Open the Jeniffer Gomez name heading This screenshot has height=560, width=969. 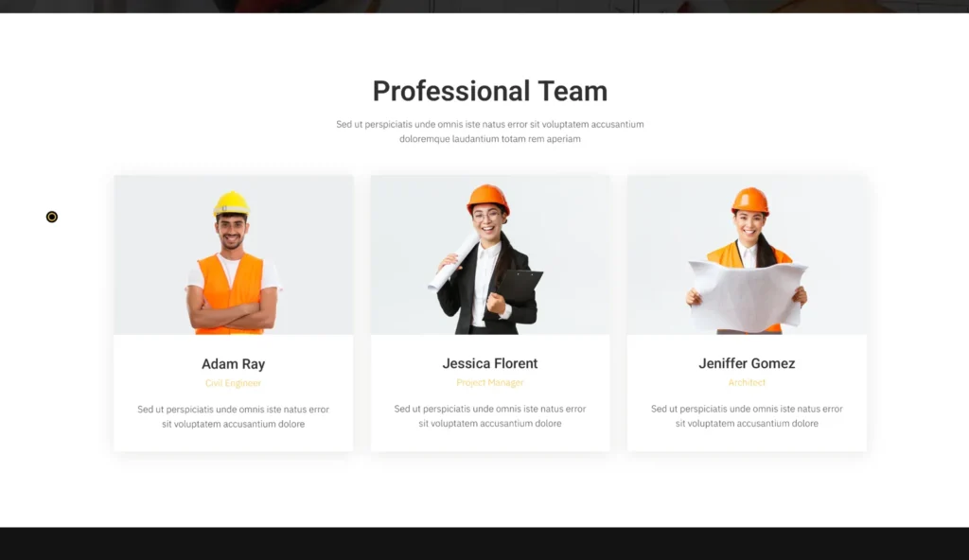click(x=747, y=363)
